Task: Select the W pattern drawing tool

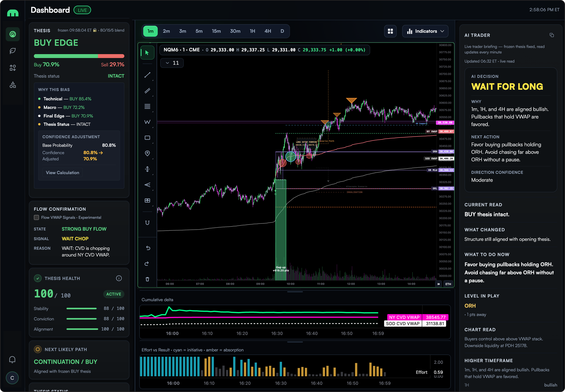Action: (147, 122)
